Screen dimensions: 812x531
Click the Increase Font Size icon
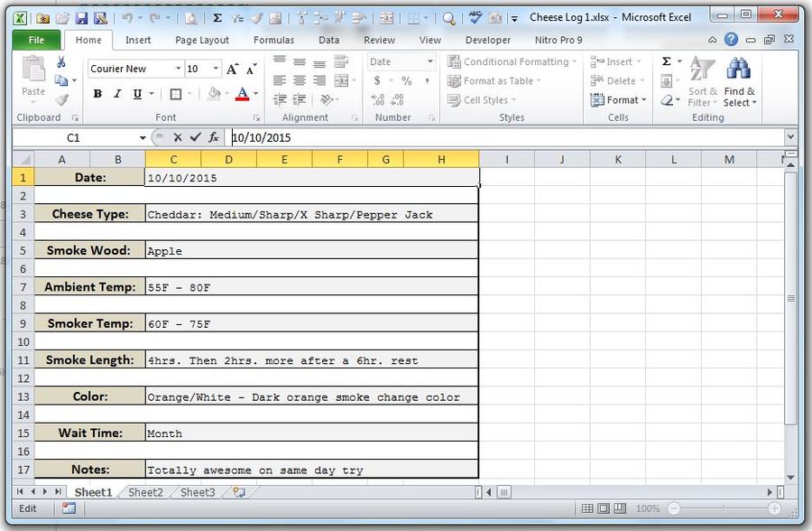233,69
